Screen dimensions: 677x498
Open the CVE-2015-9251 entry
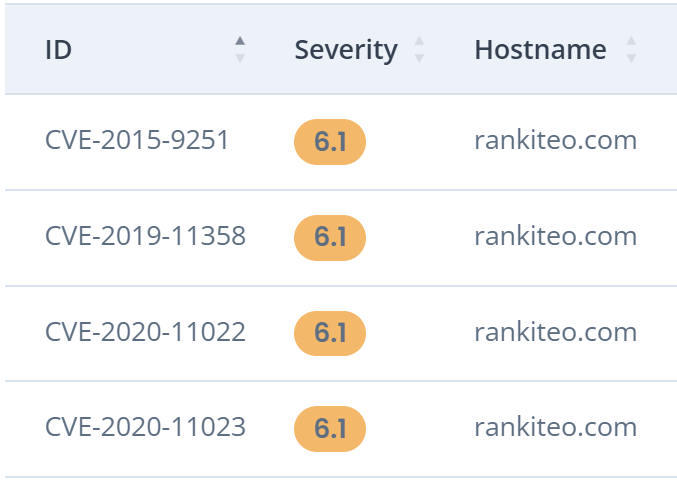point(137,141)
